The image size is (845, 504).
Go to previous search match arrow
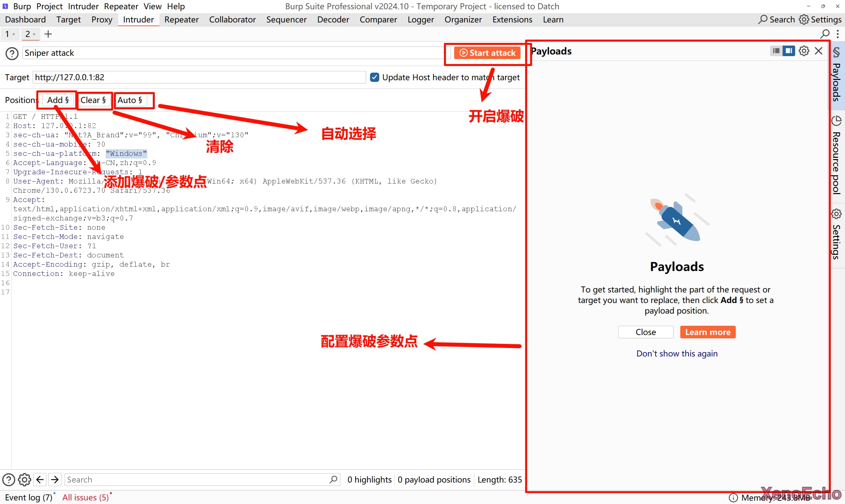point(40,480)
